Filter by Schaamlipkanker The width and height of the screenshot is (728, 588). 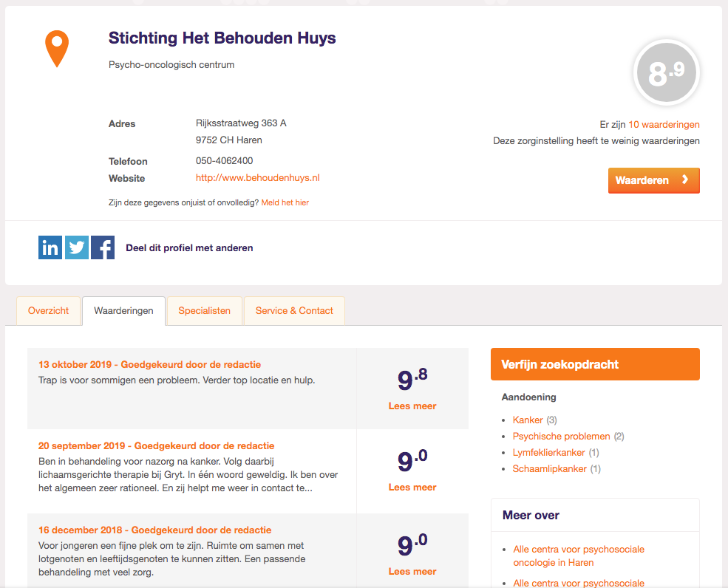coord(549,469)
